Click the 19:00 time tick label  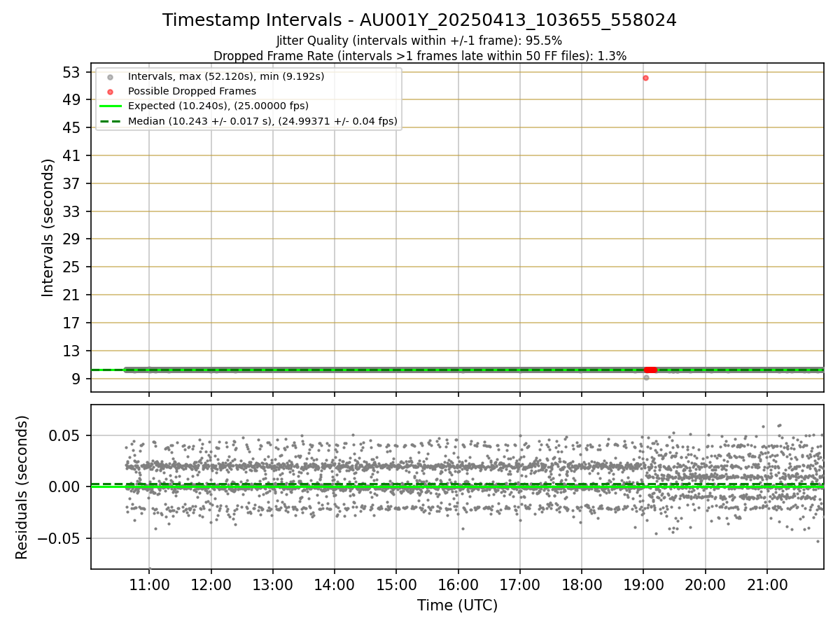(x=643, y=584)
